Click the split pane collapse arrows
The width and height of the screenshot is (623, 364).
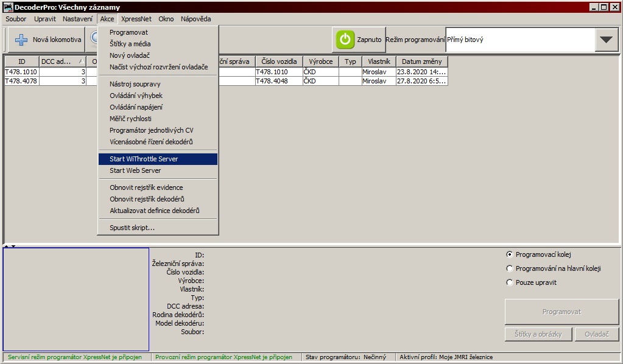[x=10, y=246]
